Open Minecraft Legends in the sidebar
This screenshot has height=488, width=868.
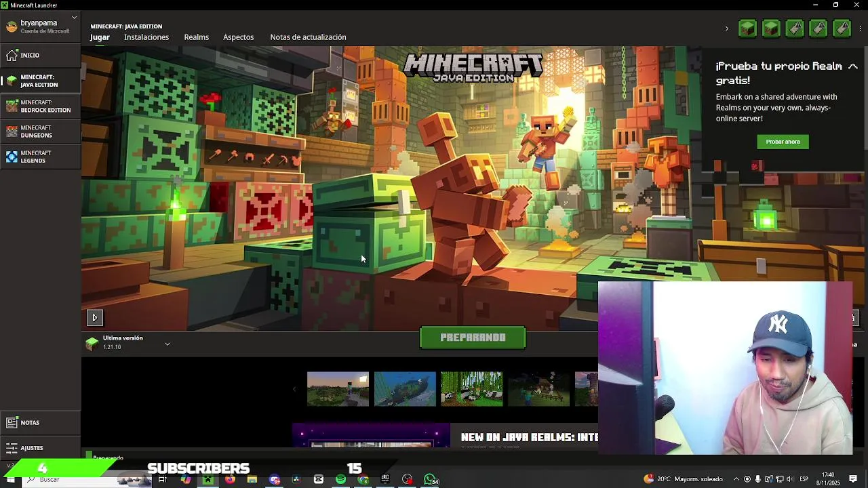[x=41, y=157]
